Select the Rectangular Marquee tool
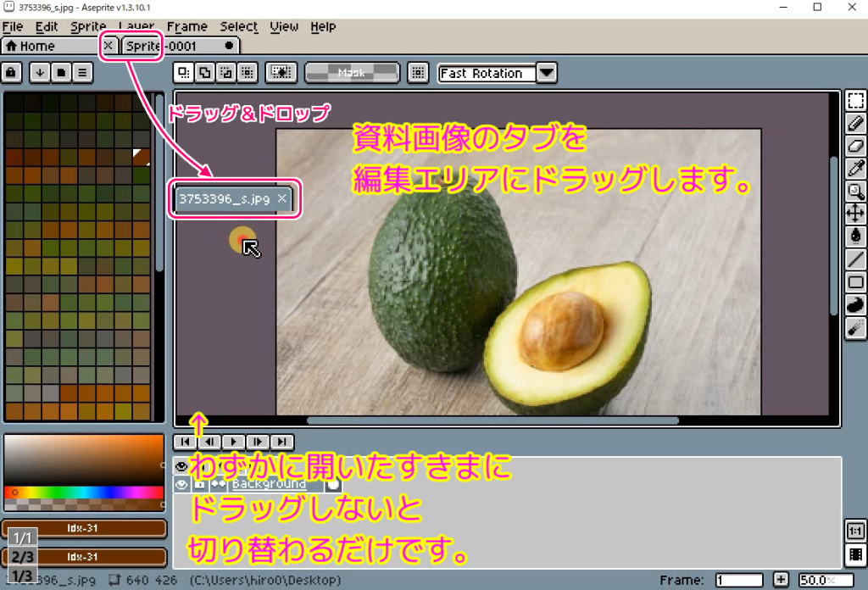Screen dimensions: 868x590 pos(855,97)
